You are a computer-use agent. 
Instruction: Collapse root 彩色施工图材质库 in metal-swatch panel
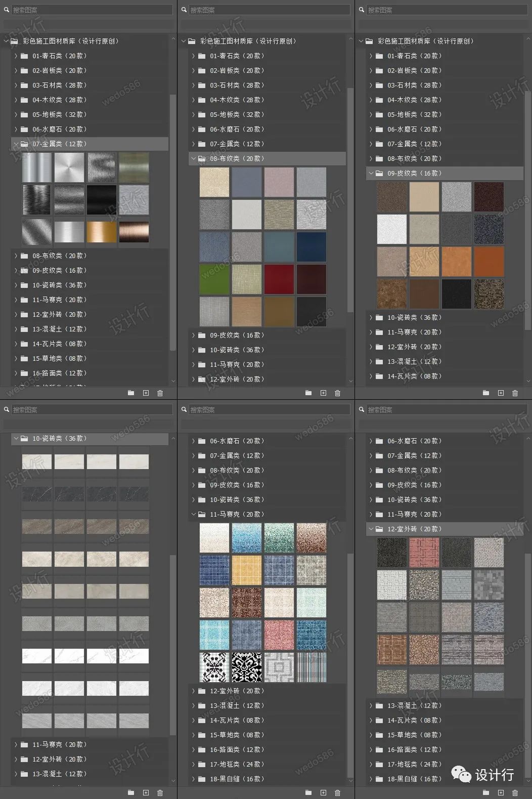coord(7,41)
